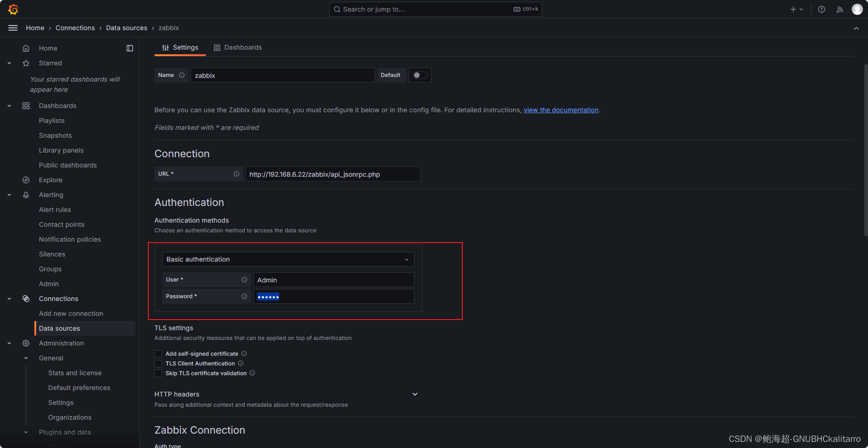Show info tooltip for Password field
This screenshot has width=868, height=448.
click(x=244, y=296)
